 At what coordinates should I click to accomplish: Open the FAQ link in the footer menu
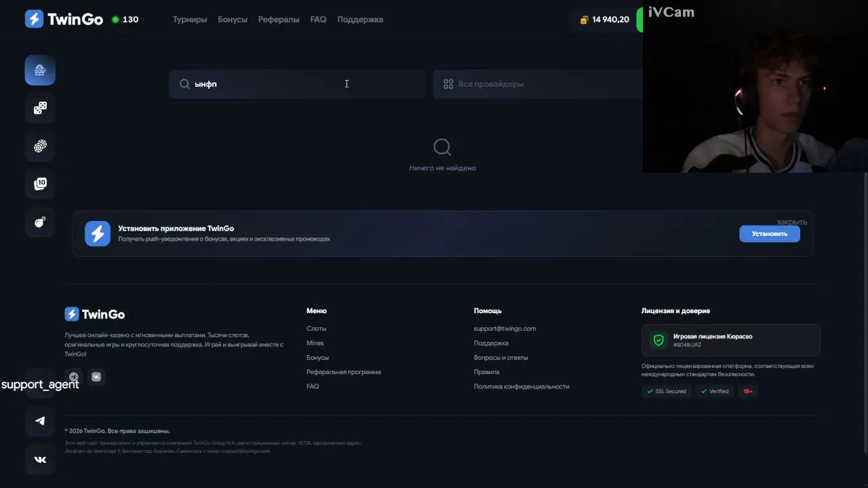313,386
